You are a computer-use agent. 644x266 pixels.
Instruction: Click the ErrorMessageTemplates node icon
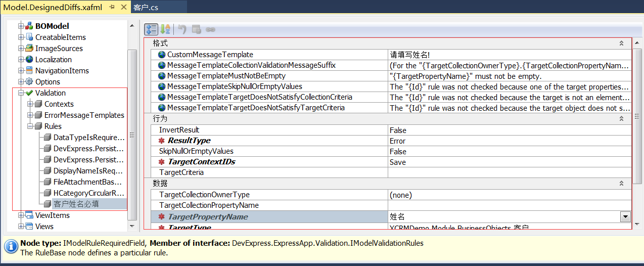(x=38, y=115)
